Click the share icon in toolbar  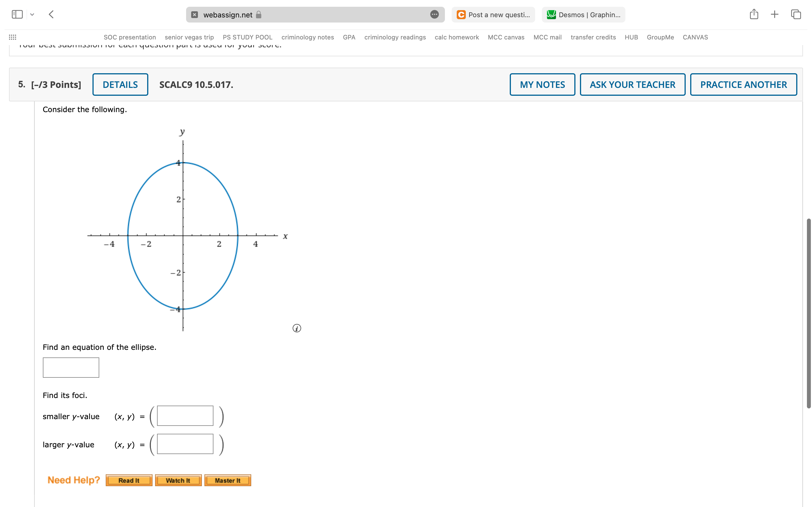(754, 14)
